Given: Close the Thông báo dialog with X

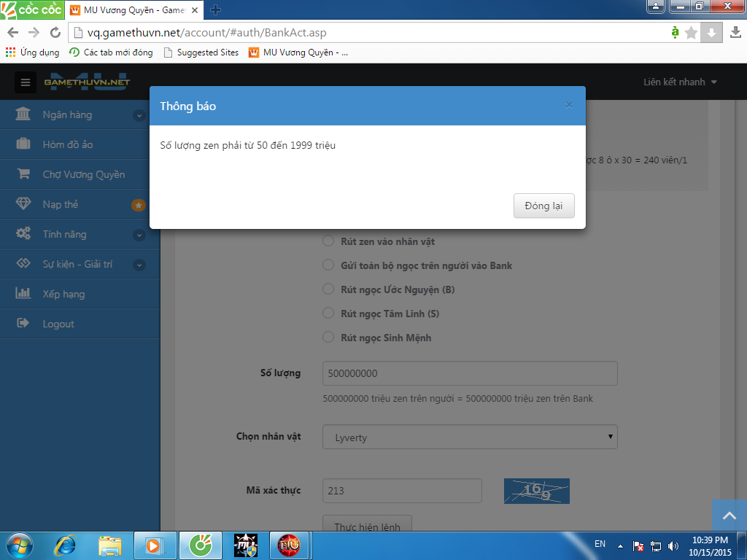Looking at the screenshot, I should pos(569,105).
